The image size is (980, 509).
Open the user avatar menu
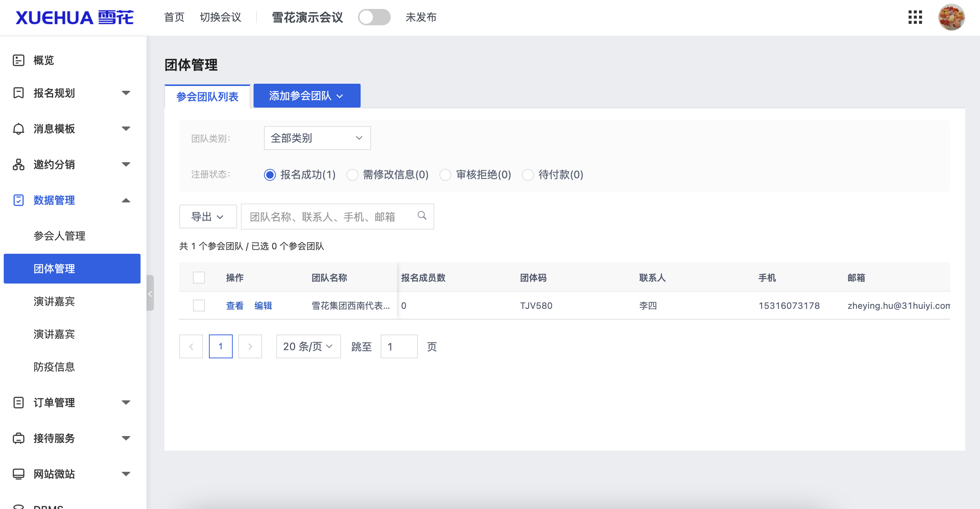[x=951, y=17]
